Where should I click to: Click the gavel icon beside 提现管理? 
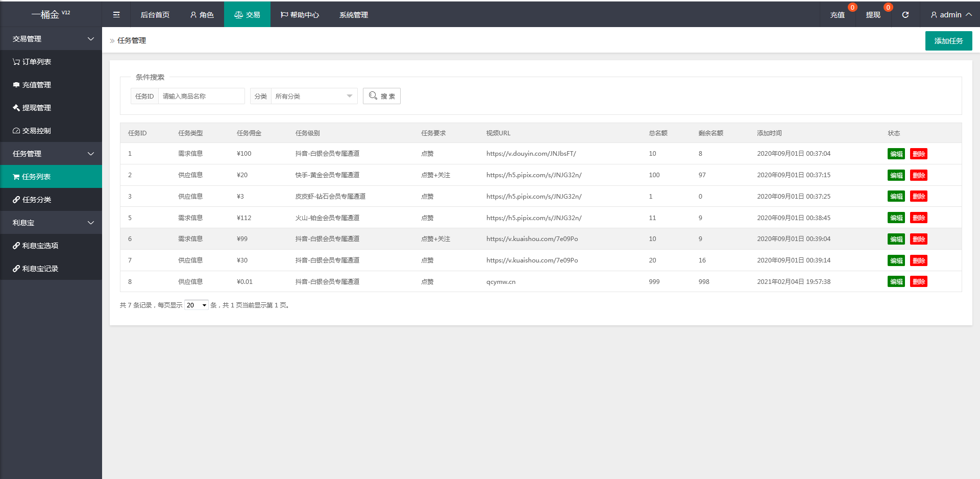click(x=16, y=108)
